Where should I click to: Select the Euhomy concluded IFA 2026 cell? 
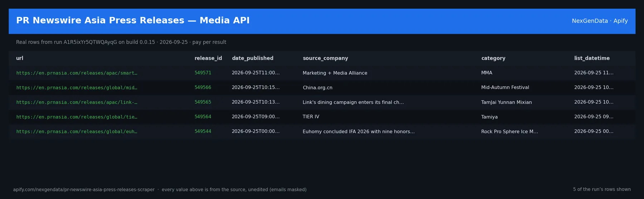click(x=358, y=132)
